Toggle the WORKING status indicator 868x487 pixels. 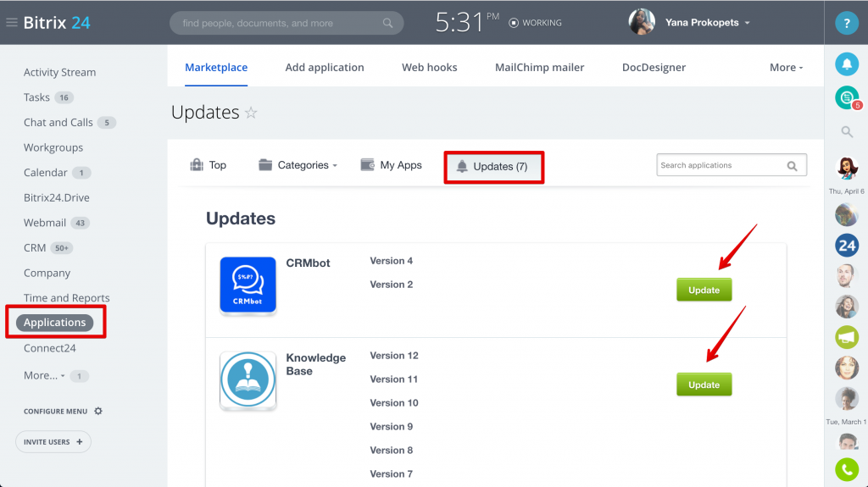(x=535, y=23)
